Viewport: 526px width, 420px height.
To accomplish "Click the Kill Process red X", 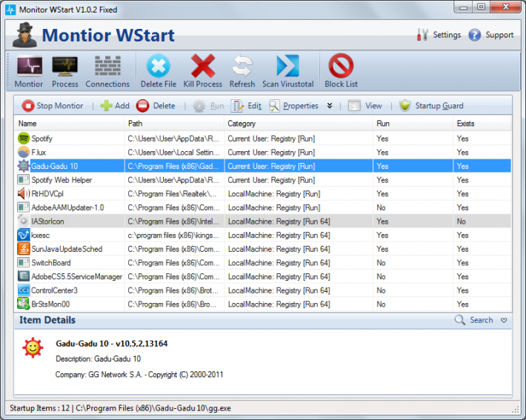I will pyautogui.click(x=202, y=66).
